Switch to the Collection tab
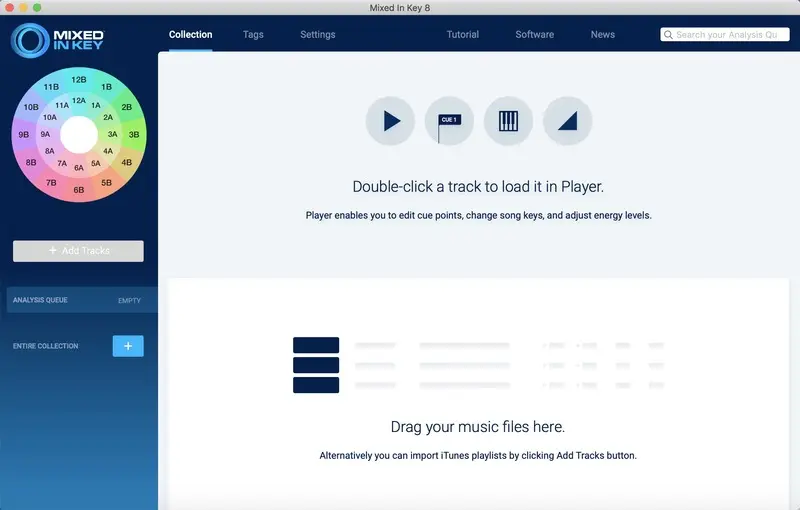Screen dimensions: 800x510 190,35
